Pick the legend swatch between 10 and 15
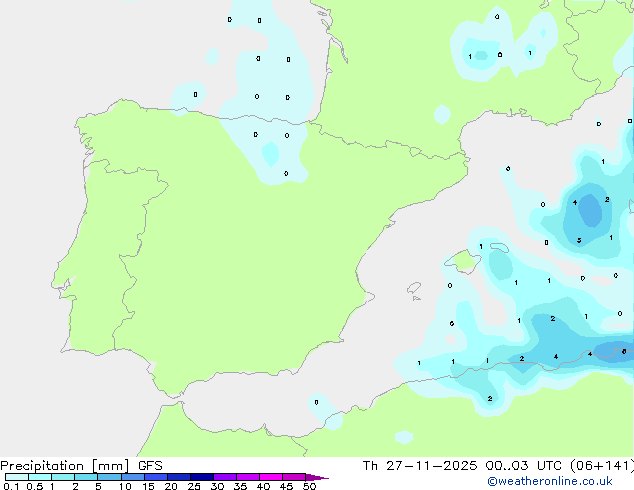The width and height of the screenshot is (634, 490). click(133, 477)
